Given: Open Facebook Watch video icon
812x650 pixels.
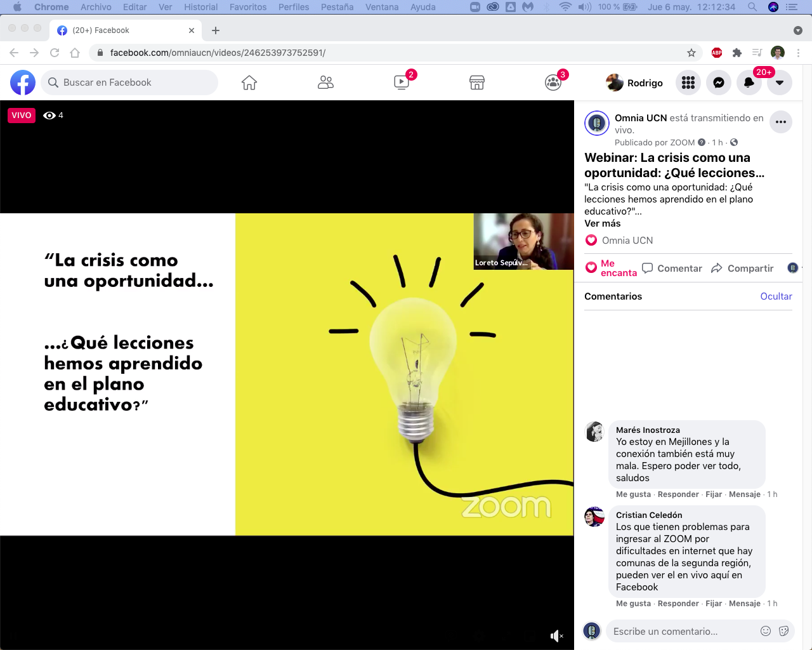Looking at the screenshot, I should (402, 83).
